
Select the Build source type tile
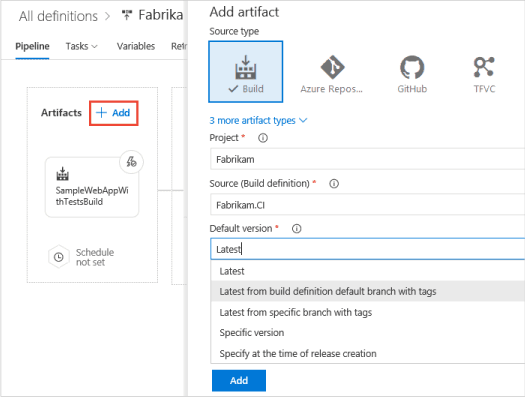[x=246, y=72]
